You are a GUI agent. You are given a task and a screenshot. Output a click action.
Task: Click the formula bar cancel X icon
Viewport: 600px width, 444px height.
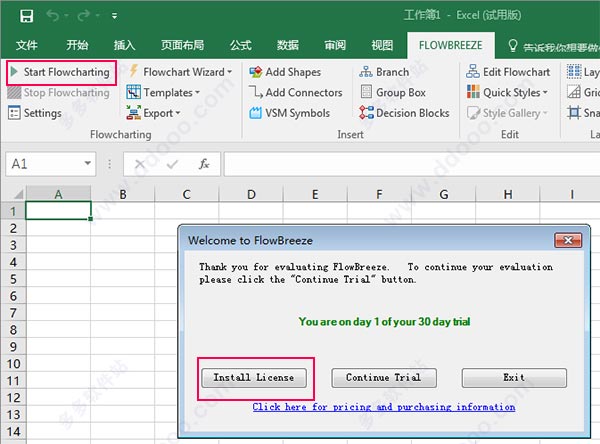pos(140,164)
